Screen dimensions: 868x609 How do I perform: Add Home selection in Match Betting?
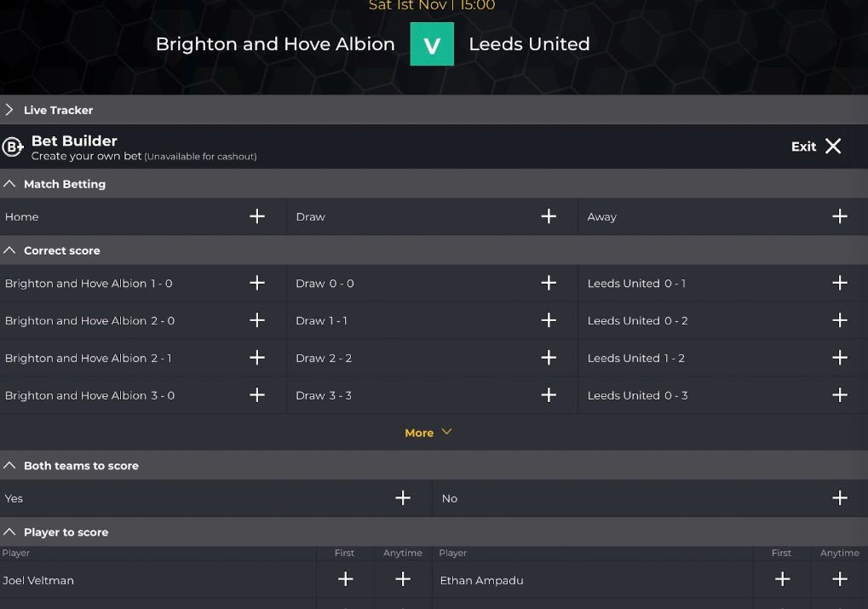pyautogui.click(x=256, y=216)
